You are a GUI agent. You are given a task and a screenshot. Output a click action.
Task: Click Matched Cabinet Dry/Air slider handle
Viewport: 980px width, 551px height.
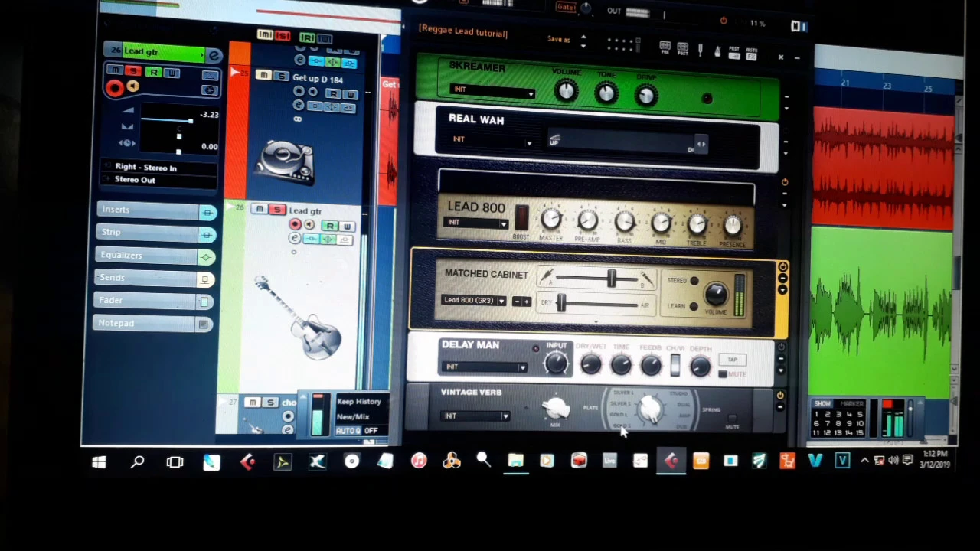coord(561,303)
